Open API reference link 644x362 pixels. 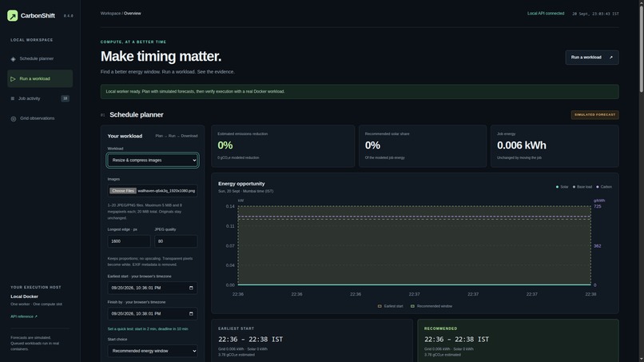pos(24,316)
